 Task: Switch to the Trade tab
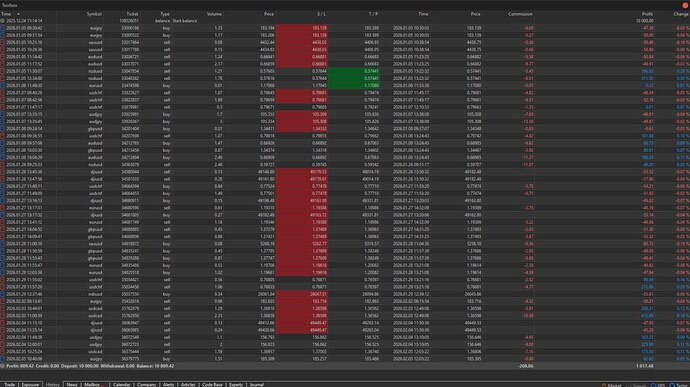[x=9, y=384]
